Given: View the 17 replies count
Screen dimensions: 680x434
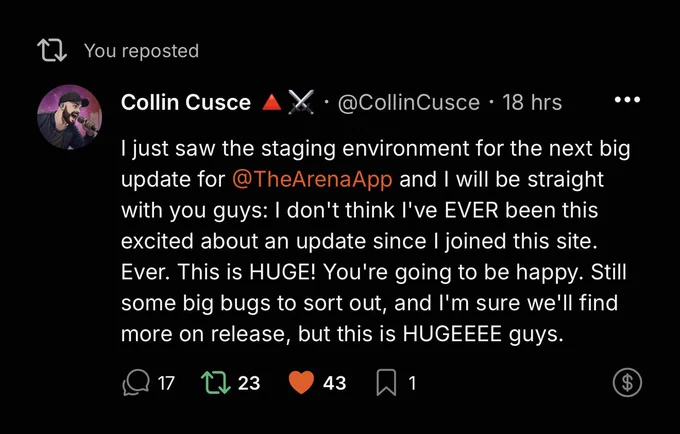Looking at the screenshot, I should [x=166, y=383].
